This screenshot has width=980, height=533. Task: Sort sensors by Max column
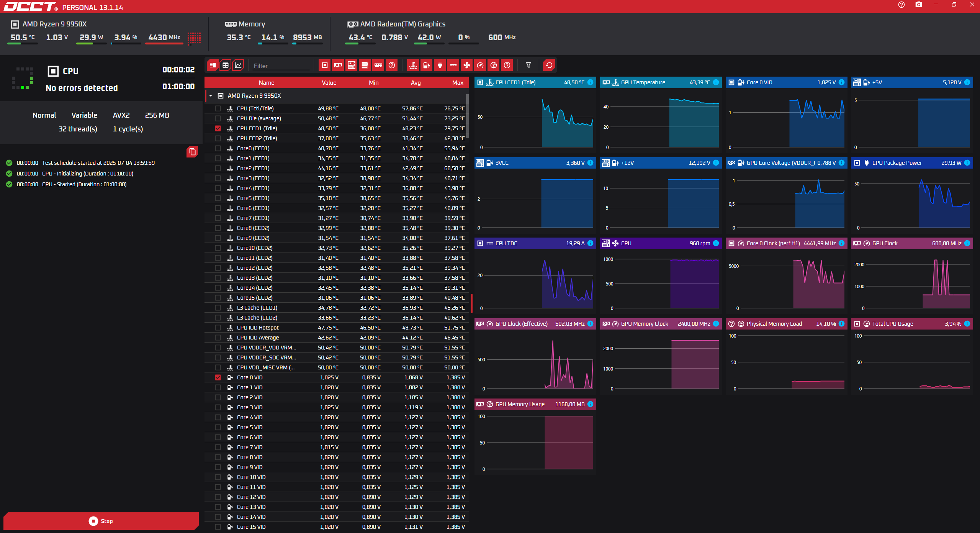(x=457, y=83)
